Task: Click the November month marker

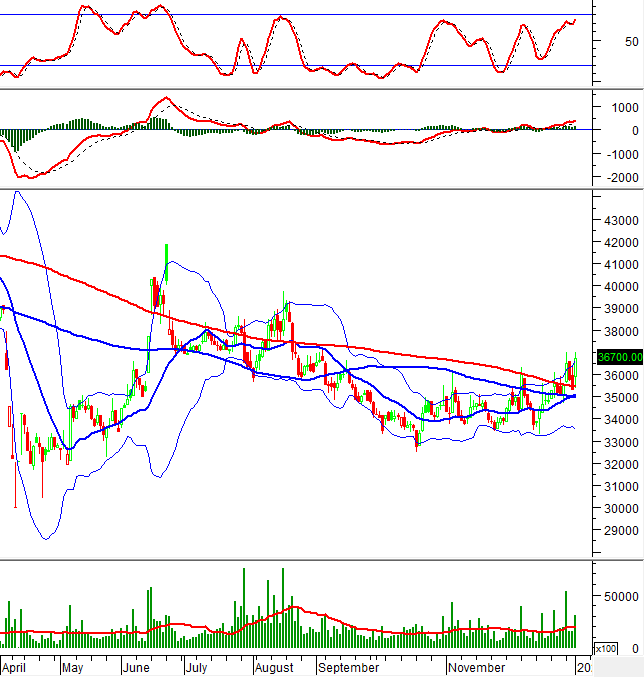Action: click(476, 666)
